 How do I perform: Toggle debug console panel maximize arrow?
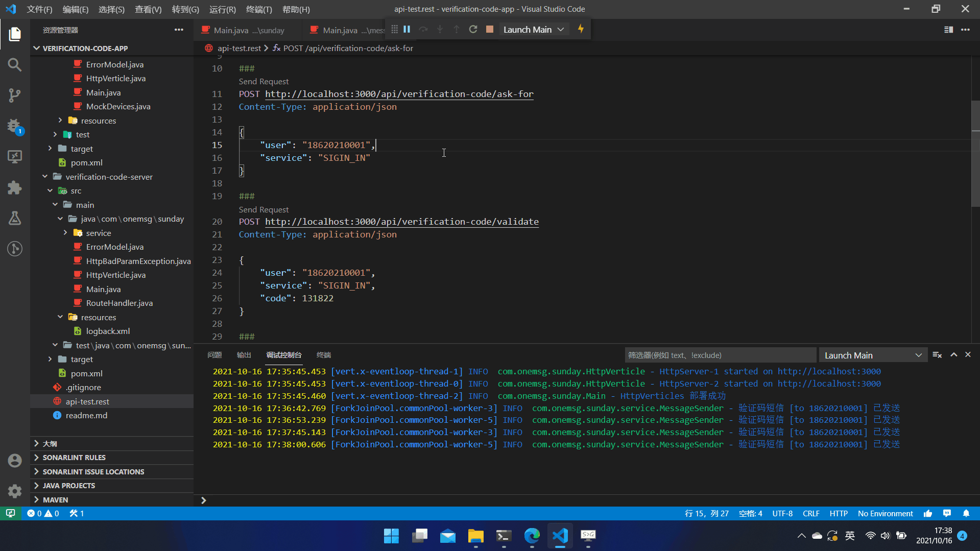953,355
